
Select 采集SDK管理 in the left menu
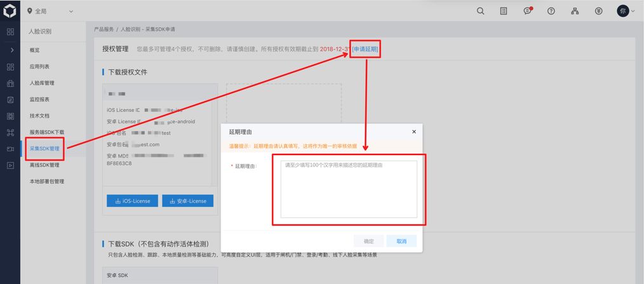(x=44, y=149)
